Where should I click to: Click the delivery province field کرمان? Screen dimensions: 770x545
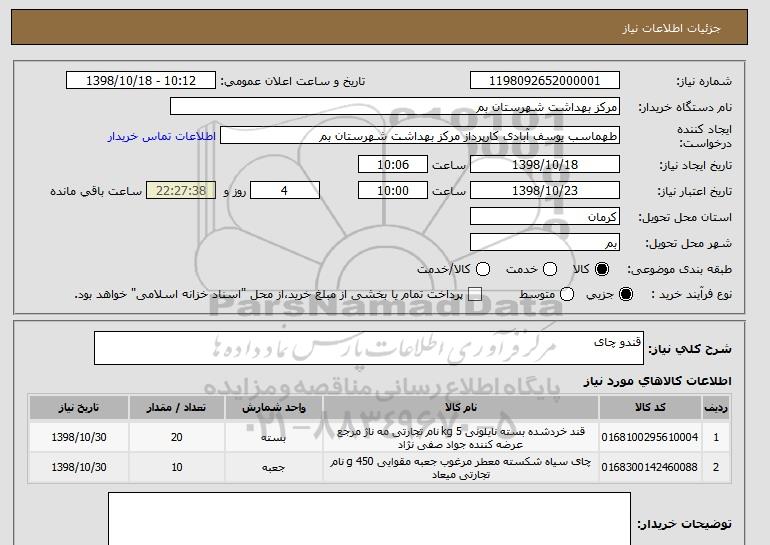(x=545, y=217)
